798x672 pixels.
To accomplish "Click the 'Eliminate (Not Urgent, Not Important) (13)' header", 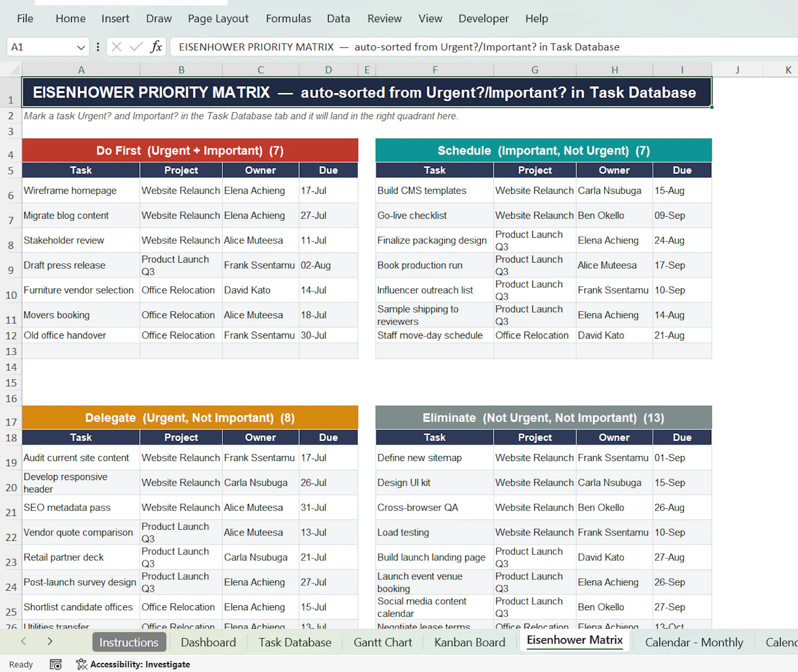I will pyautogui.click(x=544, y=418).
